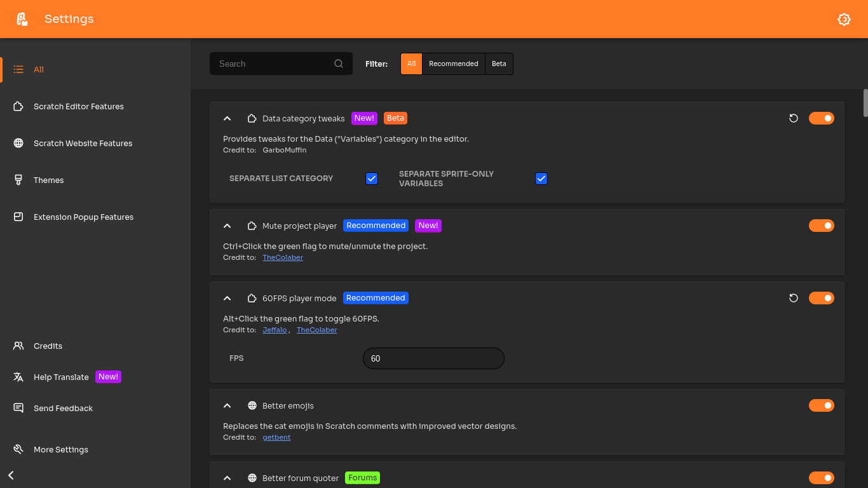Collapse the Data category tweaks section
Viewport: 868px width, 488px height.
(227, 118)
